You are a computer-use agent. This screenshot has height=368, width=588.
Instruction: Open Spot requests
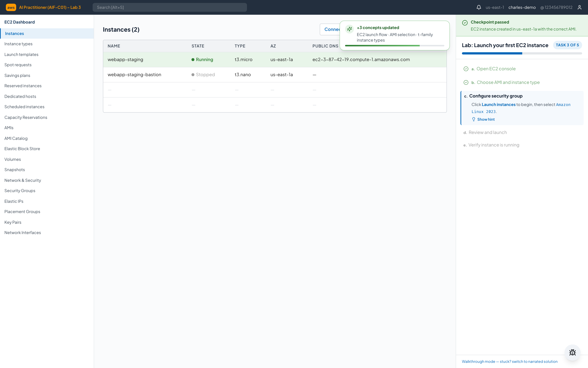18,65
